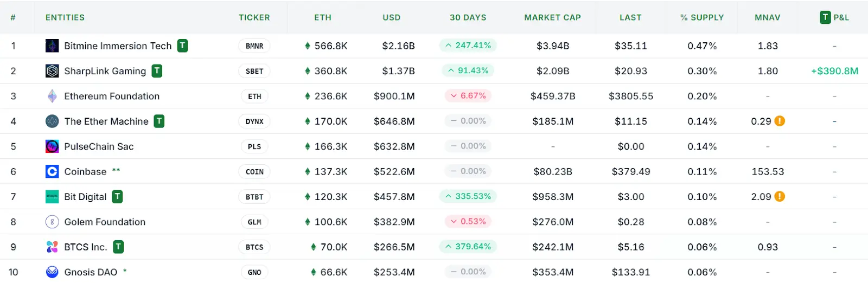Click green T badge beside Bit Digital
Image resolution: width=868 pixels, height=283 pixels.
pyautogui.click(x=117, y=196)
